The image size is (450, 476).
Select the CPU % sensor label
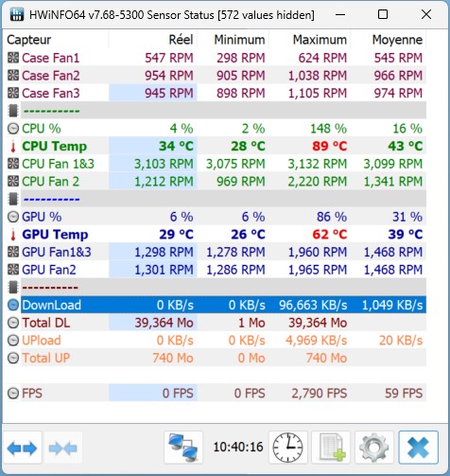point(42,129)
